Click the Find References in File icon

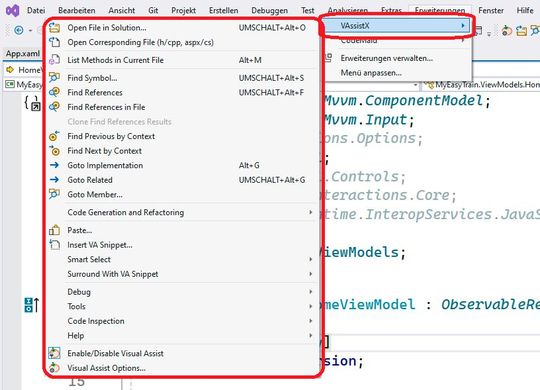[x=54, y=107]
